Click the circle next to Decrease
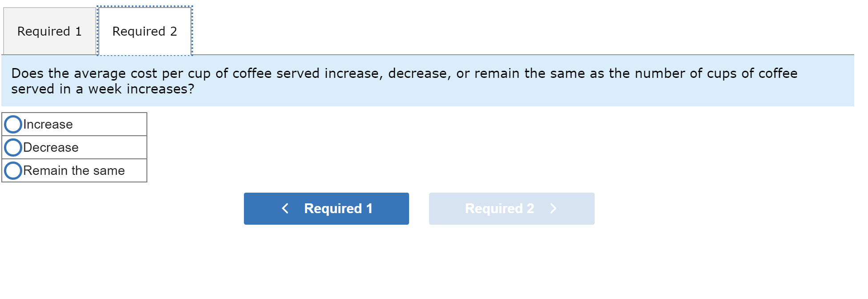Viewport: 868px width, 299px height. [13, 147]
